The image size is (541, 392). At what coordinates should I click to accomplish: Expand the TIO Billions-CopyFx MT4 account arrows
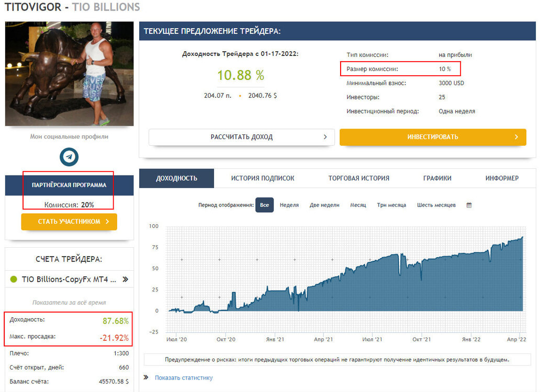click(x=125, y=279)
